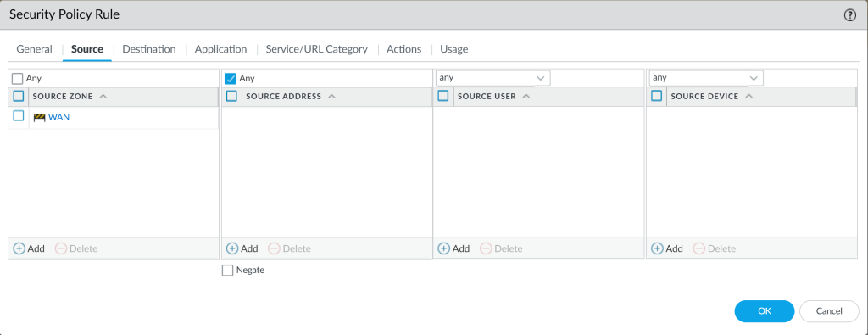The width and height of the screenshot is (868, 335).
Task: Uncheck the Any checkbox above Source Address
Action: pos(231,79)
